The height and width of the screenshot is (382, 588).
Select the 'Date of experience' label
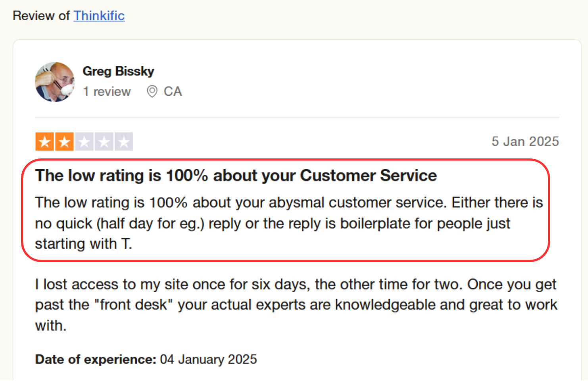[x=95, y=359]
